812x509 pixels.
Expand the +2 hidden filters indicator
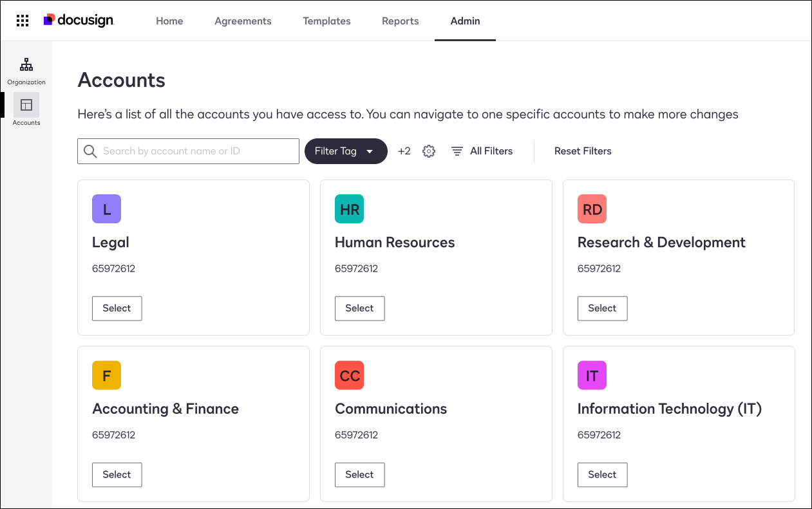coord(404,151)
